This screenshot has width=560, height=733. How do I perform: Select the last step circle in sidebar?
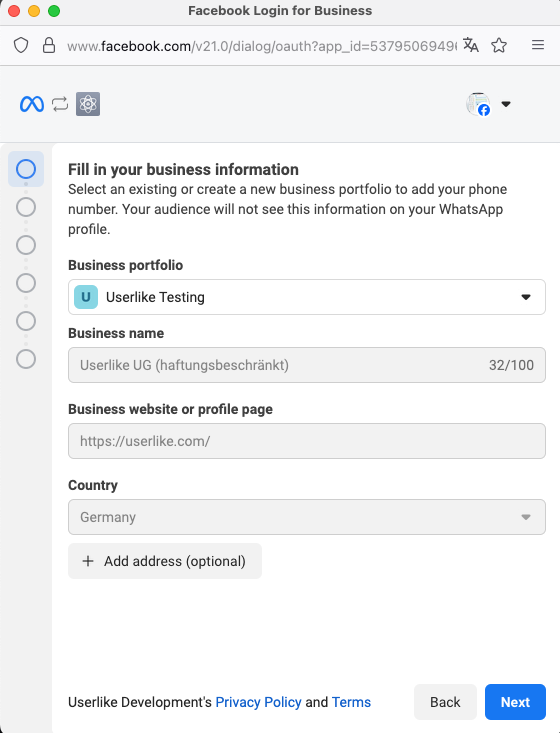click(x=26, y=359)
